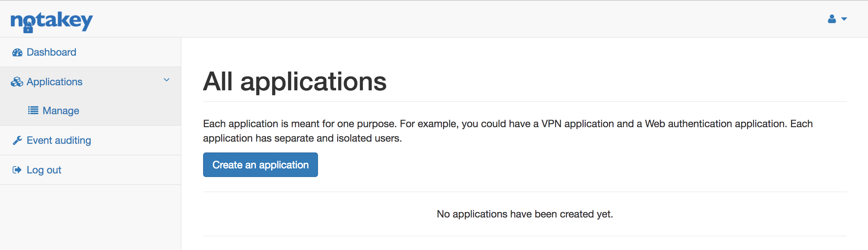Click the Applications cubes icon

pyautogui.click(x=17, y=82)
